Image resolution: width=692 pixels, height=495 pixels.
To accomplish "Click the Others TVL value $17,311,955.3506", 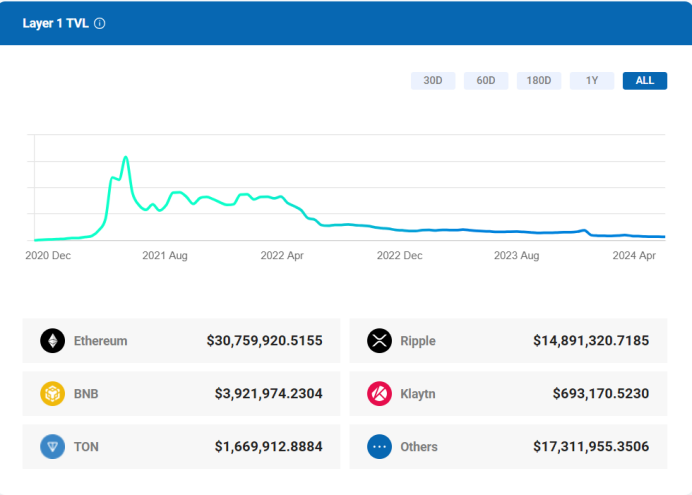I will click(x=591, y=447).
